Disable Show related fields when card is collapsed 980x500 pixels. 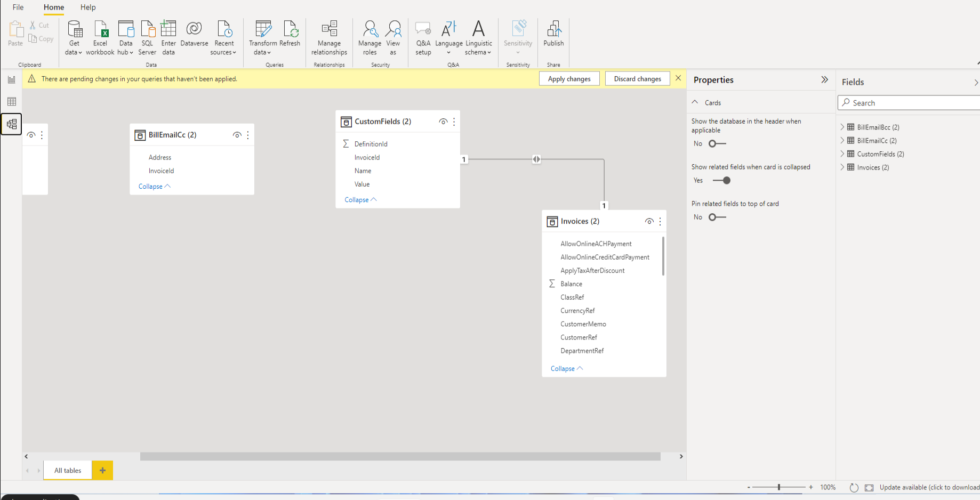coord(722,180)
